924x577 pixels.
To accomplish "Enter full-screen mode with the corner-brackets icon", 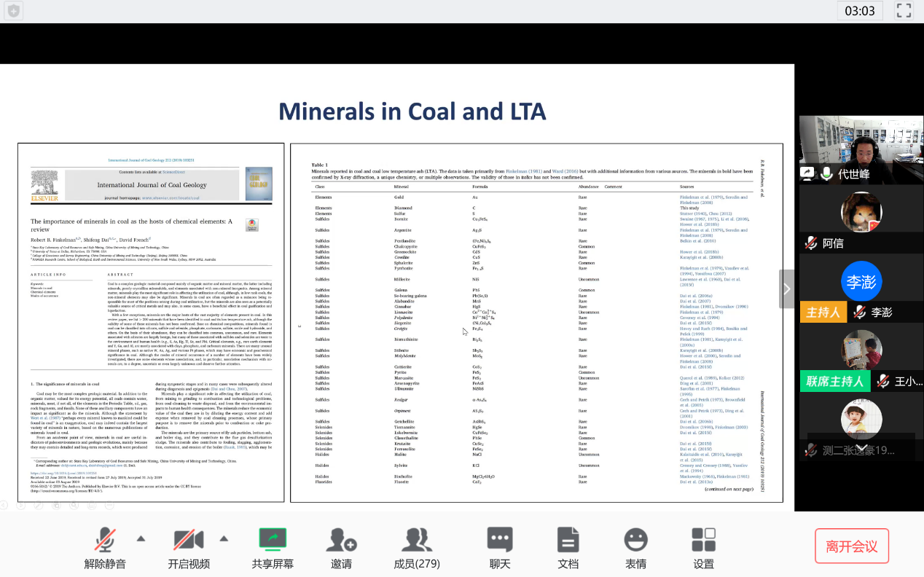I will [904, 11].
